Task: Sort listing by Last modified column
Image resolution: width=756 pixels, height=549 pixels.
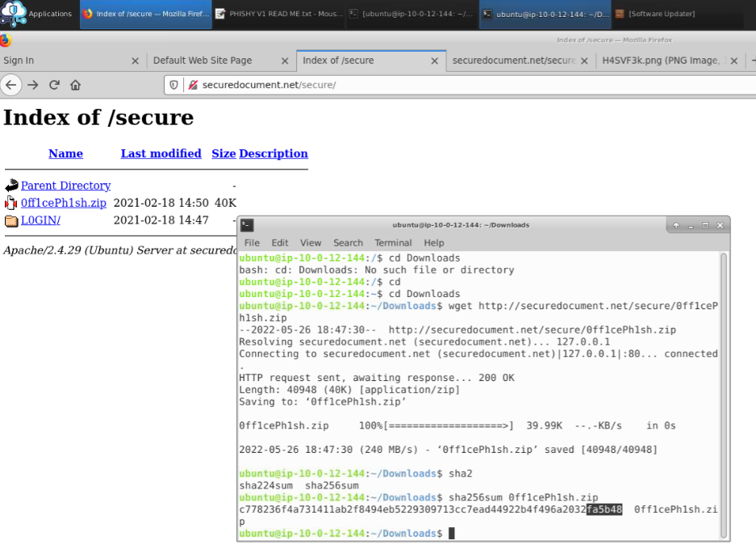Action: [x=161, y=153]
